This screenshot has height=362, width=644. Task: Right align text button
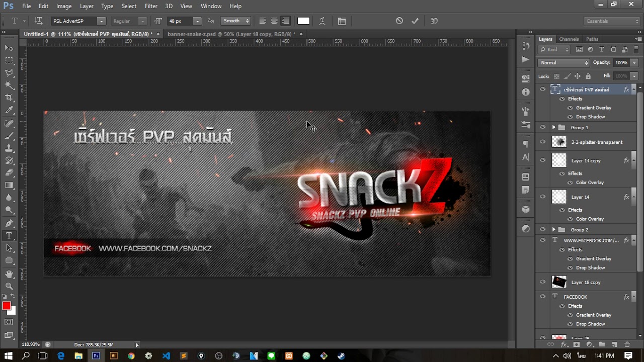click(285, 21)
